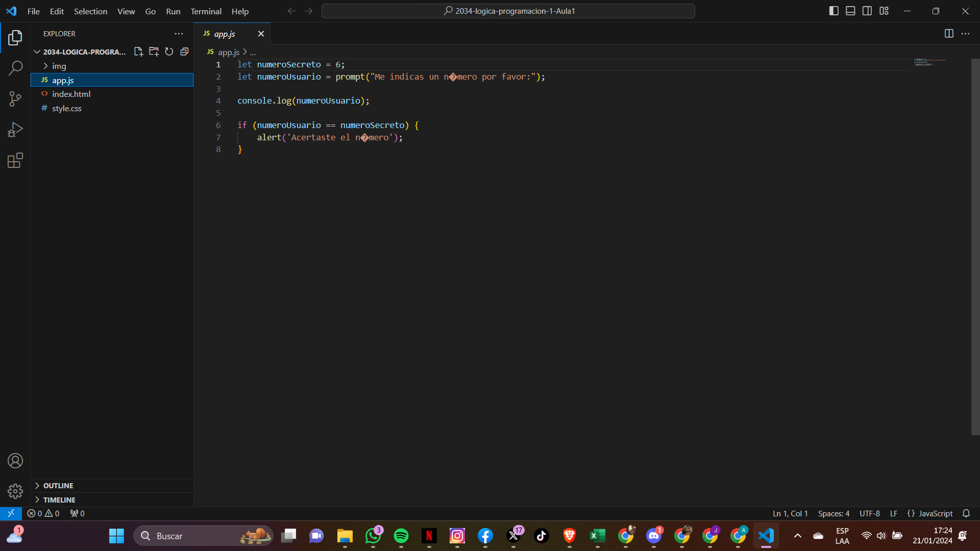Open WhatsApp from the taskbar

373,536
